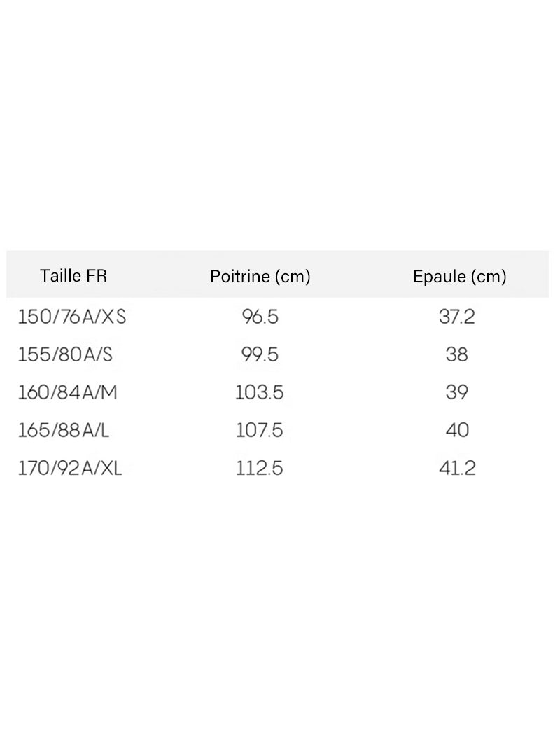Click the 112.5 chest measurement cell

pyautogui.click(x=260, y=468)
